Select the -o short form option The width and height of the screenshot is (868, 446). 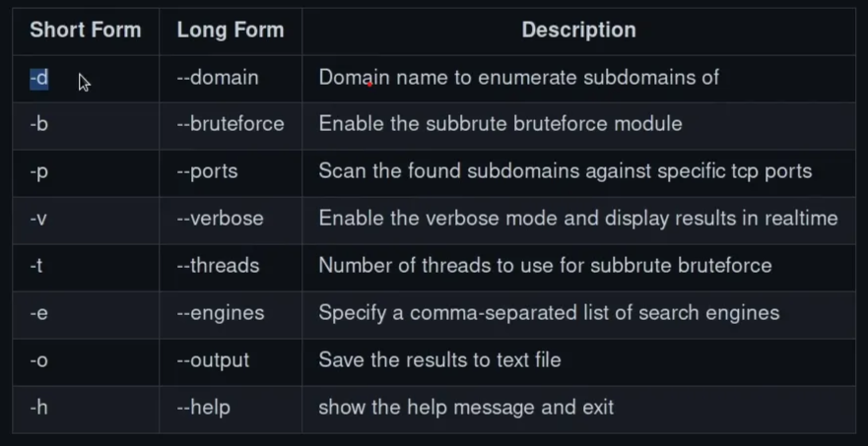(39, 360)
